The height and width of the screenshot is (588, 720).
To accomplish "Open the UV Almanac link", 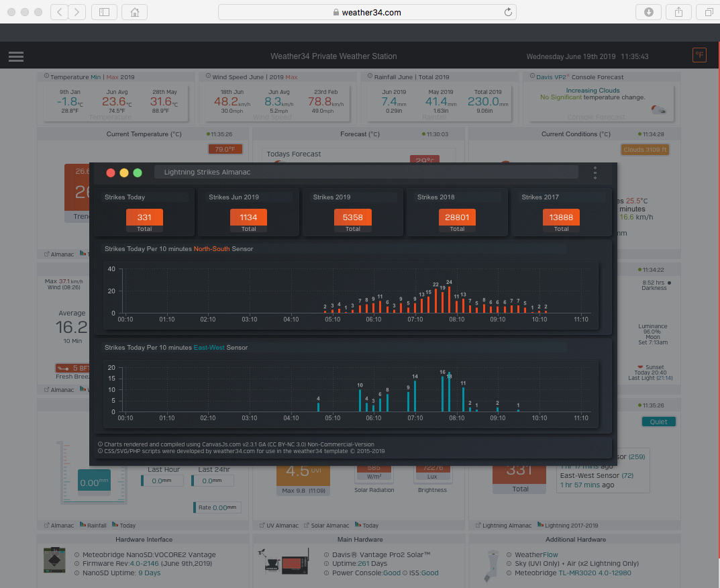I will (x=278, y=526).
